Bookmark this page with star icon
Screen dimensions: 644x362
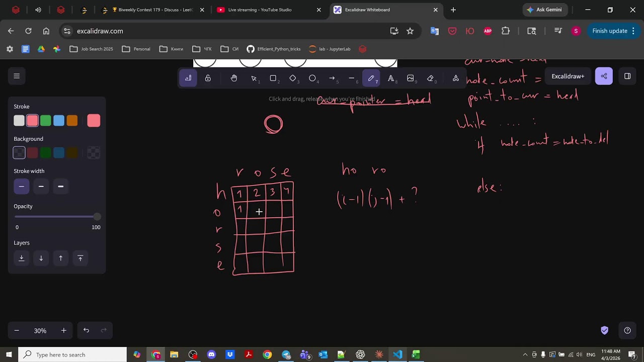coord(410,31)
